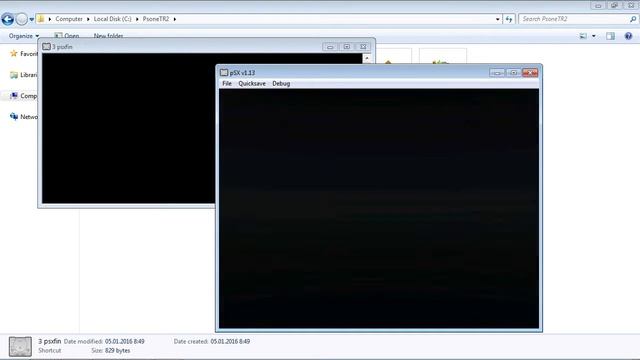640x360 pixels.
Task: Click the 3 psxfin console scrollbar up arrow
Action: (x=367, y=58)
